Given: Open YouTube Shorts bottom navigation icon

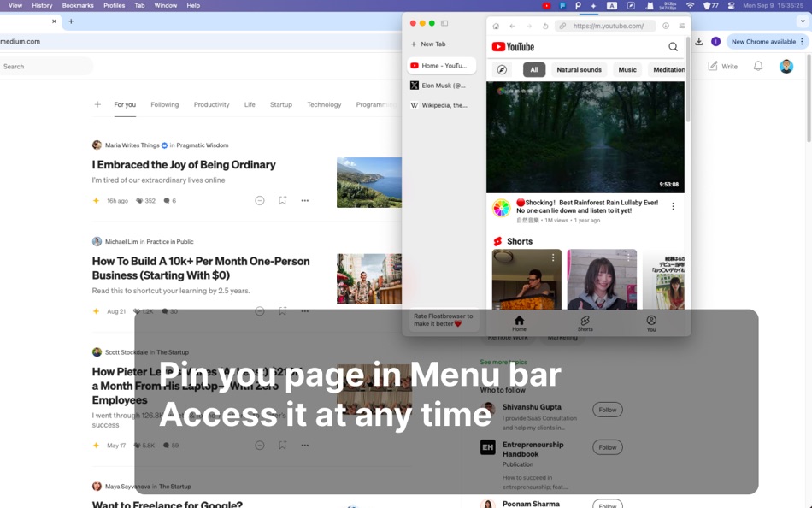Looking at the screenshot, I should click(x=585, y=323).
